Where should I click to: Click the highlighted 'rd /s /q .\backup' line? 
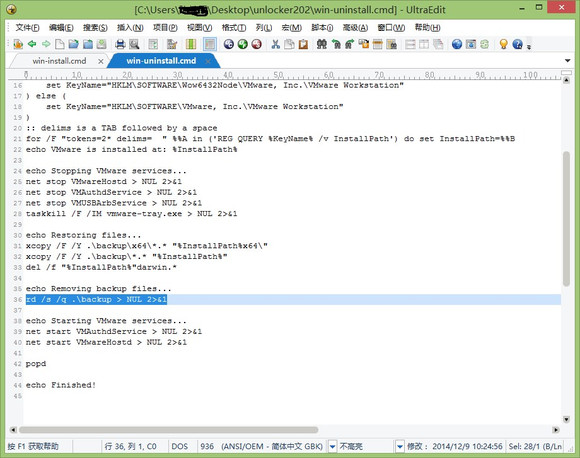96,299
